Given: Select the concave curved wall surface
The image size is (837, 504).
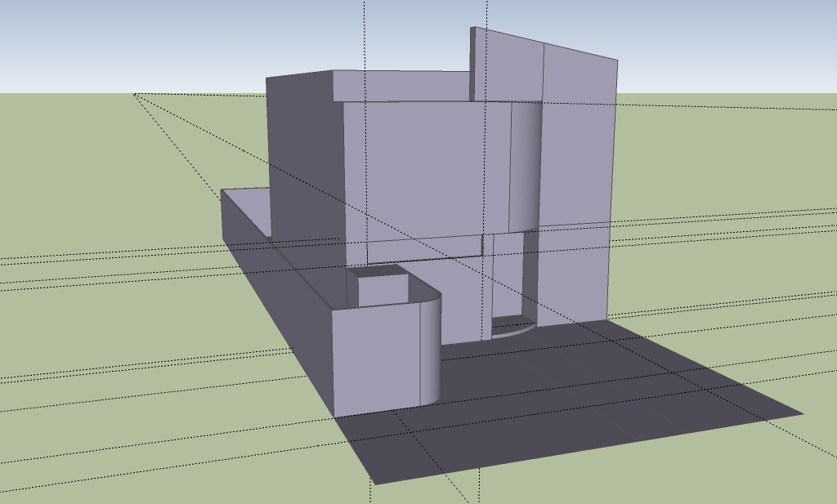Looking at the screenshot, I should tap(526, 163).
